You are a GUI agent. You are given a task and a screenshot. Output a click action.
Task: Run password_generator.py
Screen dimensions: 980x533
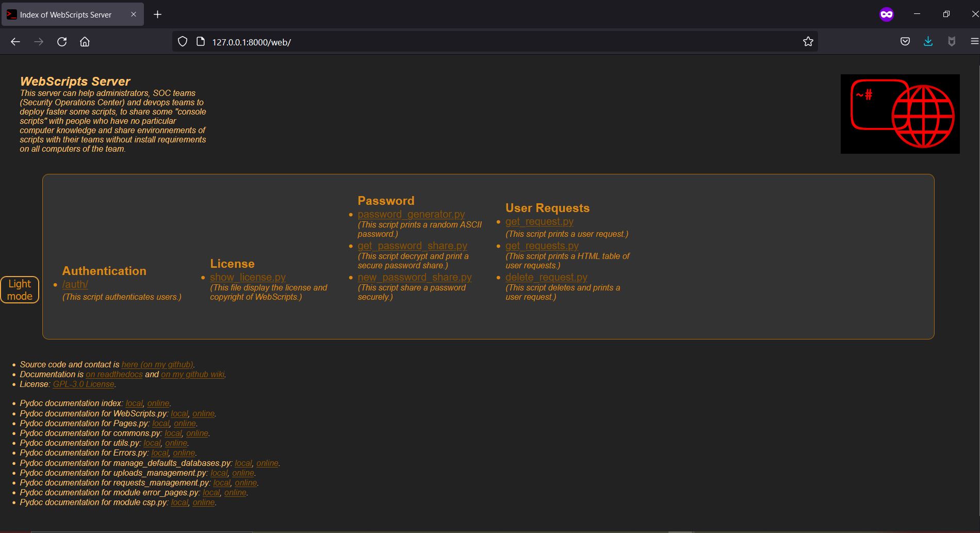click(411, 214)
